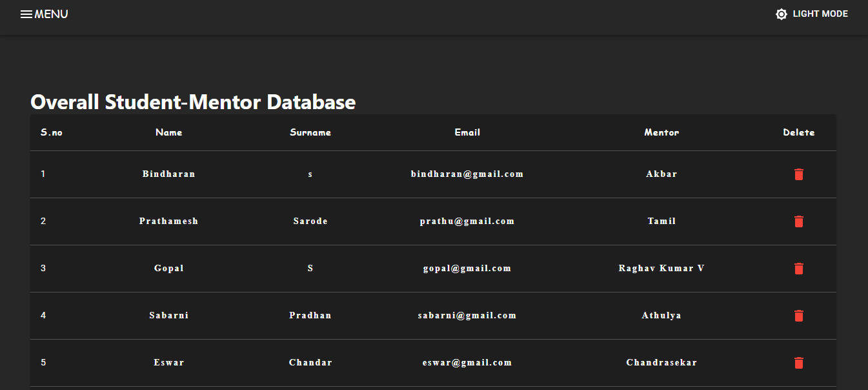Open the hamburger MENU icon
The image size is (868, 390).
[x=26, y=14]
